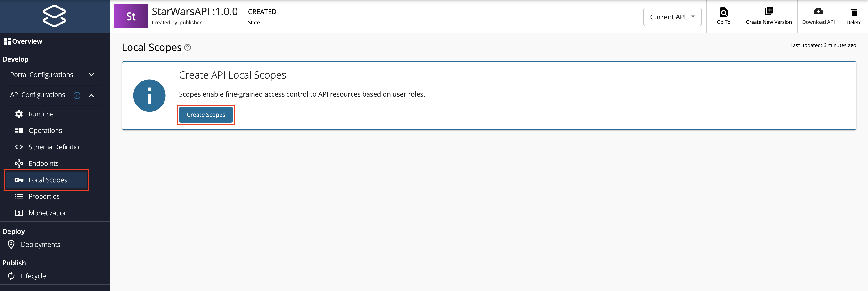The height and width of the screenshot is (291, 868).
Task: Click the Endpoints node icon
Action: coord(18,163)
